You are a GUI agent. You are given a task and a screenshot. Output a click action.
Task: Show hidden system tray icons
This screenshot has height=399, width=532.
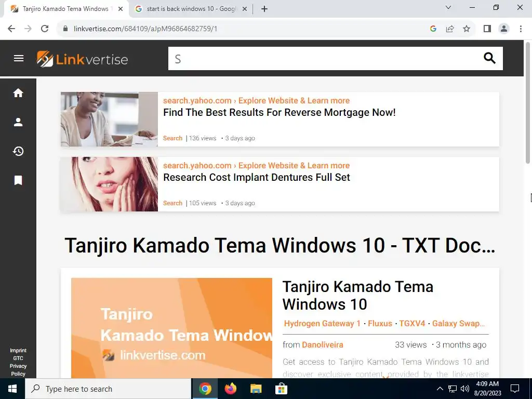440,389
